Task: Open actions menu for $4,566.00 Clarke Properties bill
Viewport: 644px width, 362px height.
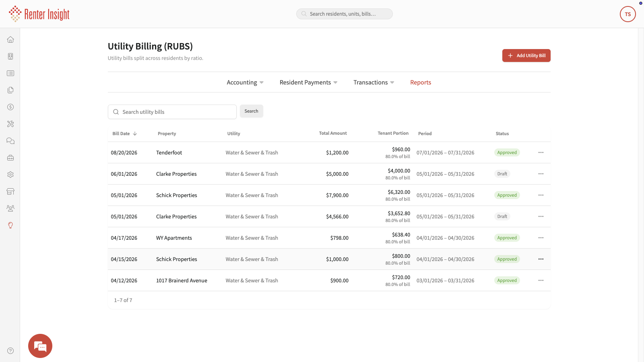Action: pos(541,216)
